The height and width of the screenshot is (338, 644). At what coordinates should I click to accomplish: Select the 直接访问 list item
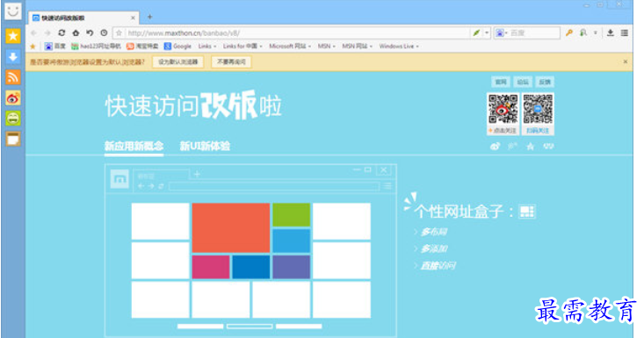[x=438, y=266]
